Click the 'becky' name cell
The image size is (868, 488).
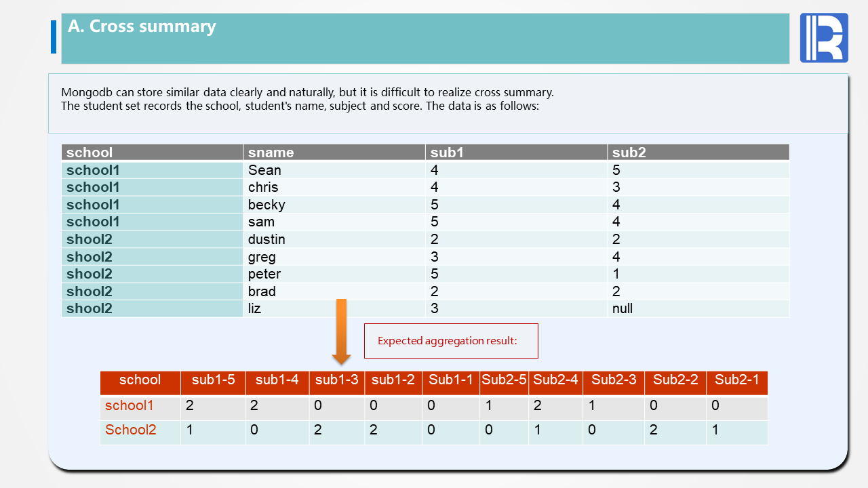click(267, 205)
